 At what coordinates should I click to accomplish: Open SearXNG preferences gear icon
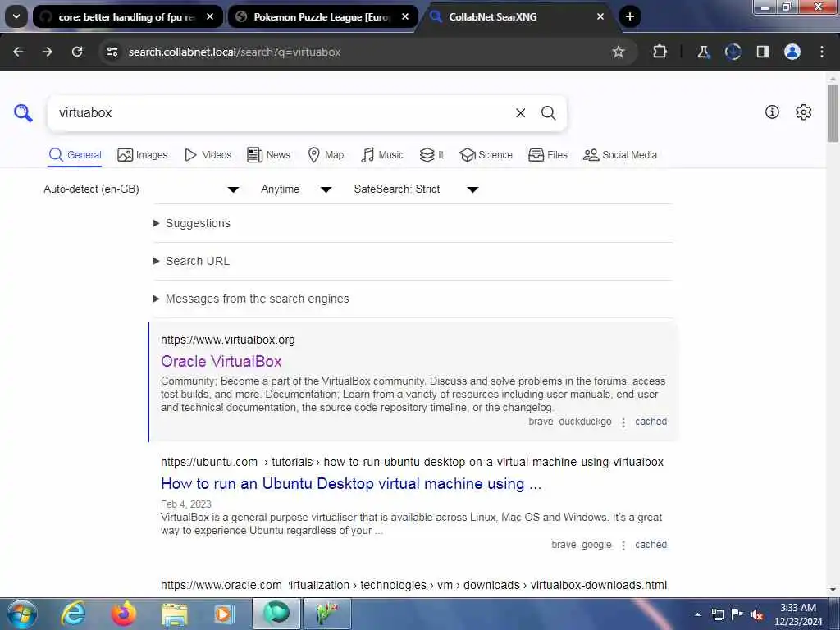point(803,112)
